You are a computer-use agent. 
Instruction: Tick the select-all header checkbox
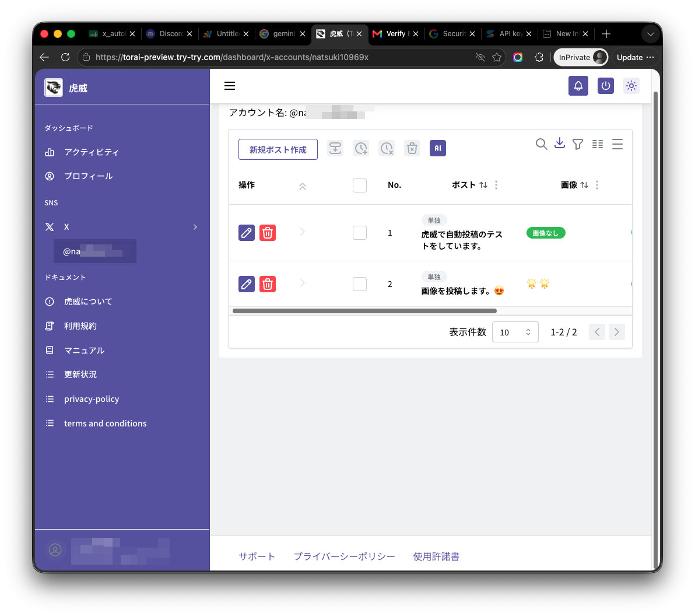click(x=360, y=185)
